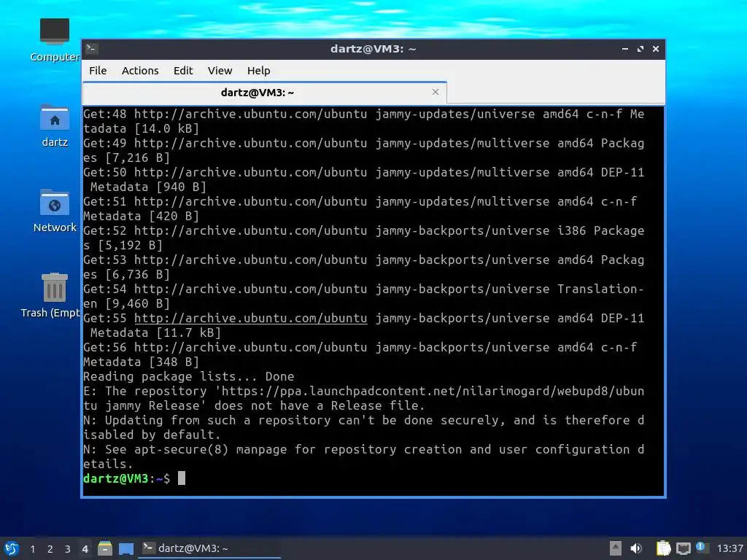Open the File menu
Screen dimensions: 747x560
coord(98,71)
